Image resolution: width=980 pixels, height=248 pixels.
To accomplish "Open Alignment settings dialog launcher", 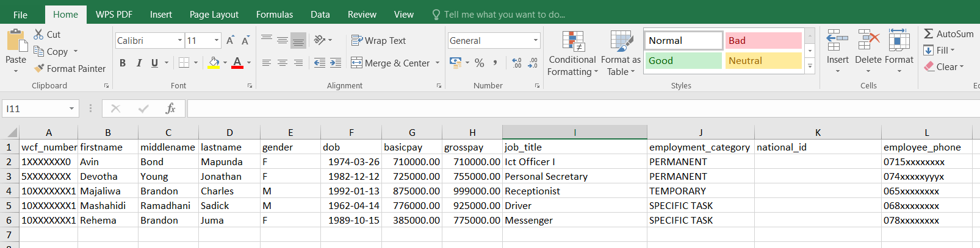I will pos(439,86).
